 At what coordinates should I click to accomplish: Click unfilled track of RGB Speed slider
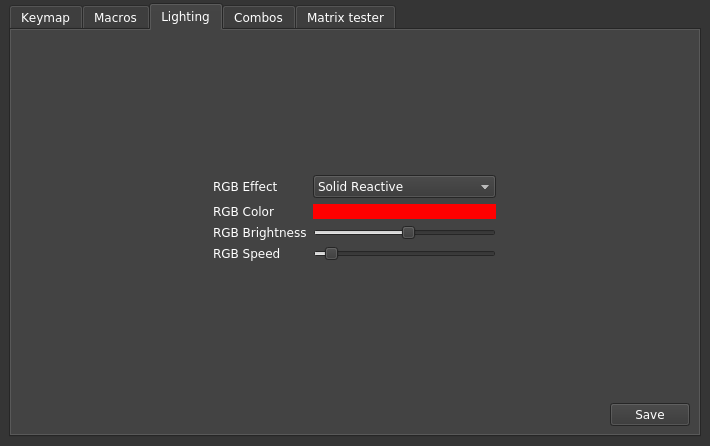[416, 254]
